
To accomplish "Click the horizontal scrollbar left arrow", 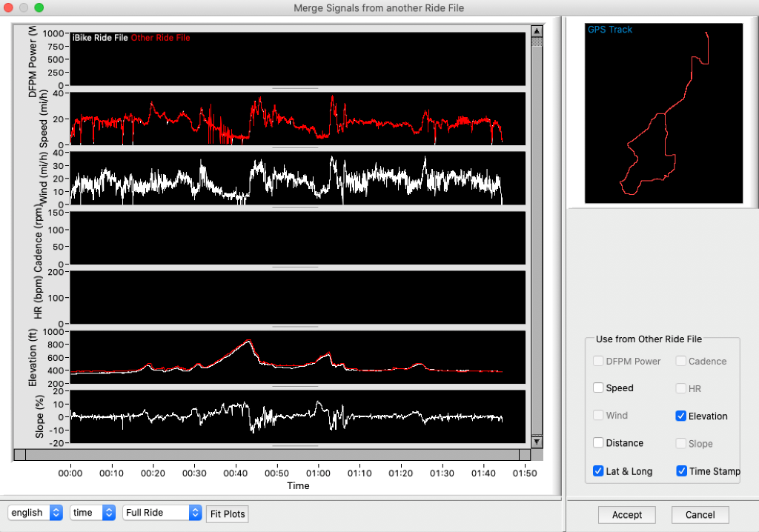I will (x=21, y=454).
